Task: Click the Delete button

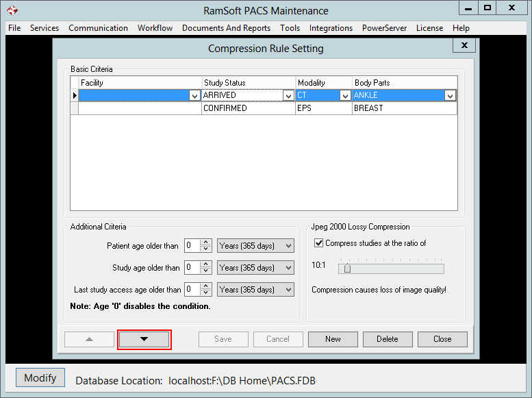Action: pyautogui.click(x=388, y=339)
